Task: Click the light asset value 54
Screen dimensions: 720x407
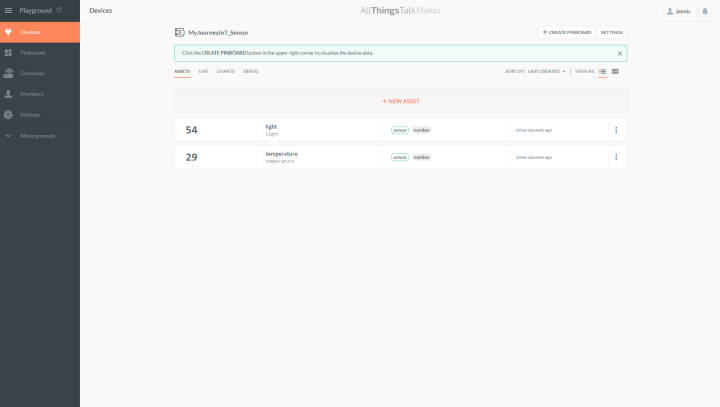Action: click(191, 130)
